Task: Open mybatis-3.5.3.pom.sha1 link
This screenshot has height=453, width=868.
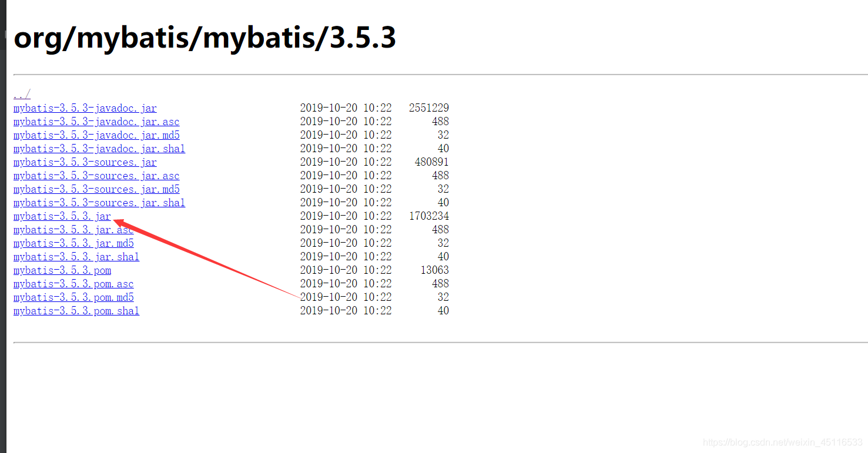Action: (x=76, y=311)
